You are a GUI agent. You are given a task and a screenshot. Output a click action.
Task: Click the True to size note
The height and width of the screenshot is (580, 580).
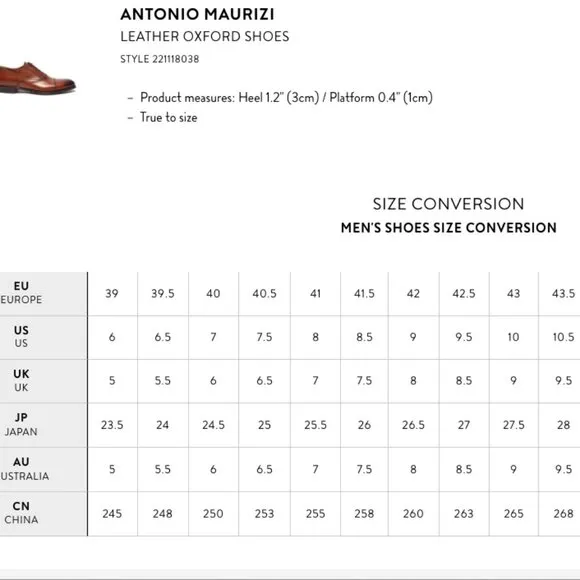point(169,117)
